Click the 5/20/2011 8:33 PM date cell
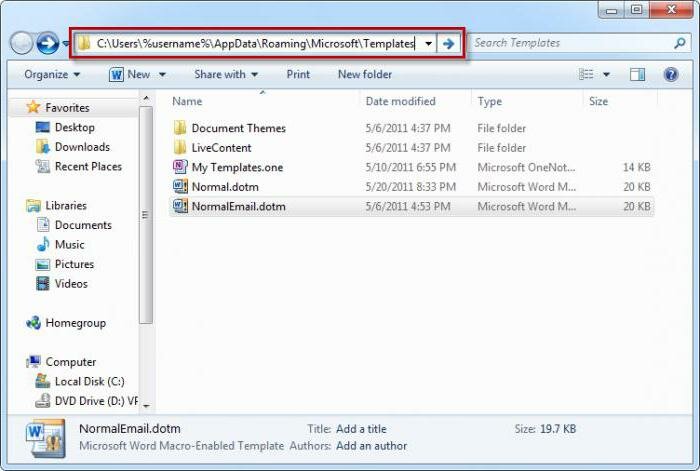The image size is (700, 471). 411,187
